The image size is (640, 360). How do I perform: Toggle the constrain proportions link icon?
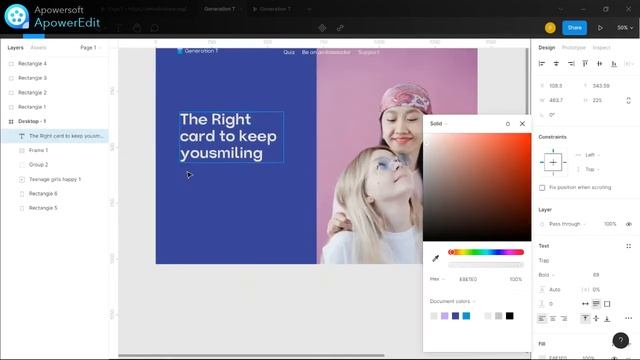pyautogui.click(x=628, y=100)
